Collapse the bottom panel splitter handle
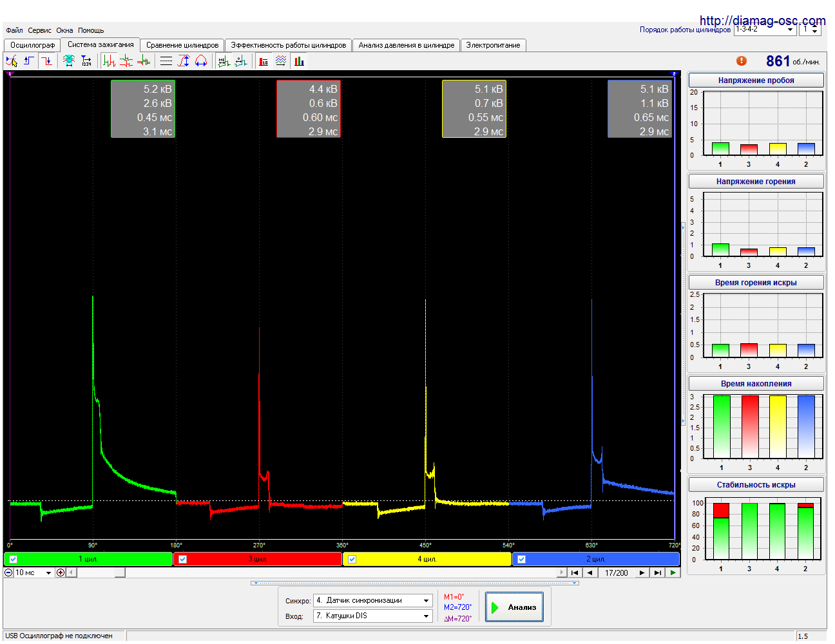The width and height of the screenshot is (835, 644). point(415,583)
